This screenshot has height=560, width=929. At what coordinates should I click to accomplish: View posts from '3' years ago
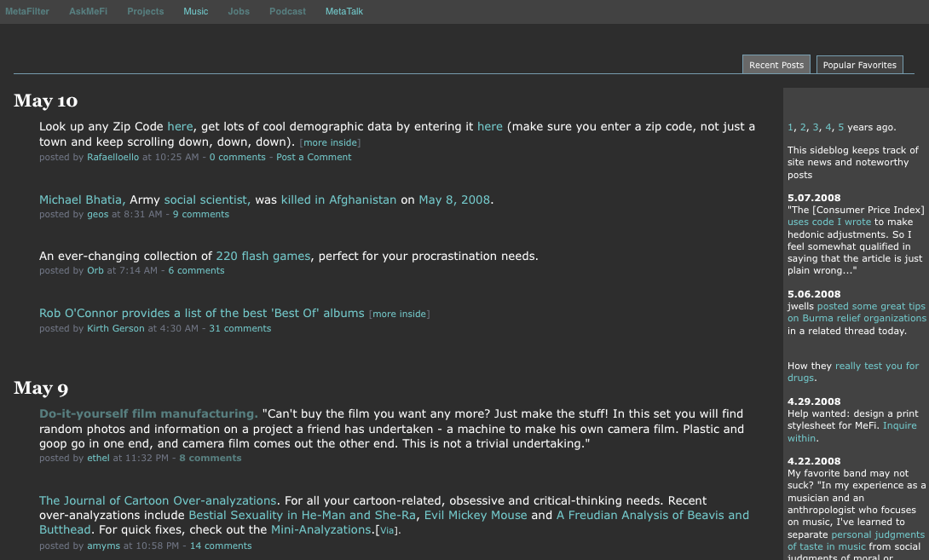click(x=816, y=127)
